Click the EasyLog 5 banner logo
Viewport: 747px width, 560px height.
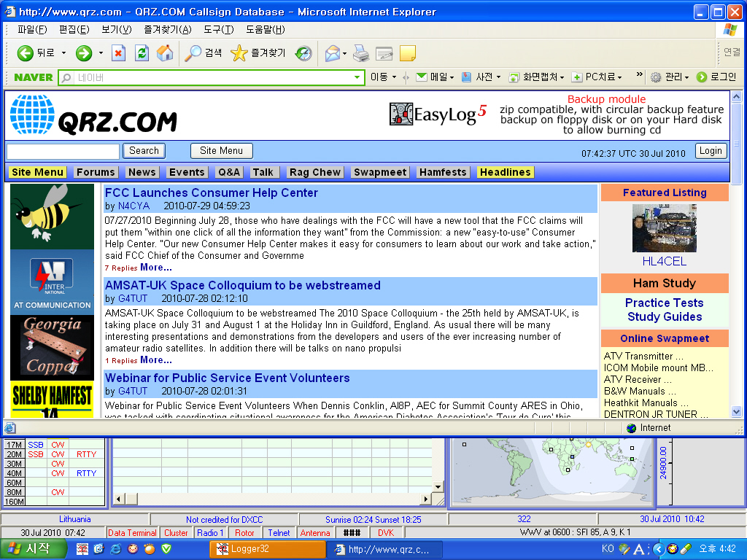point(438,114)
